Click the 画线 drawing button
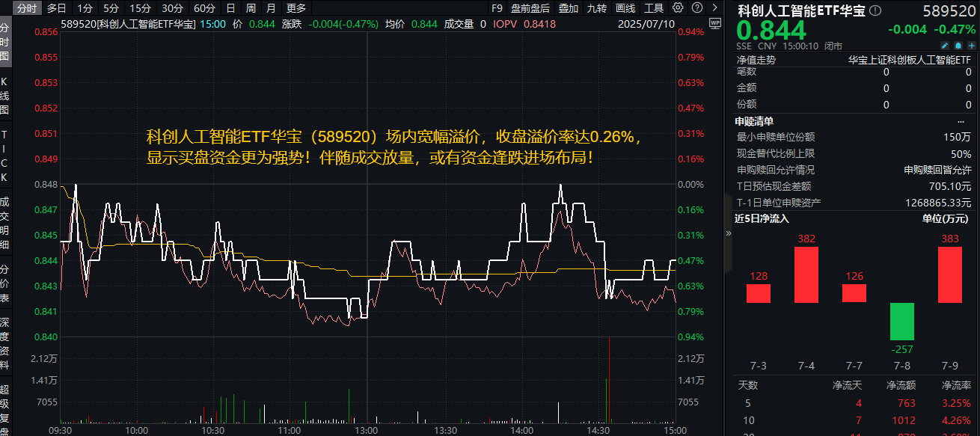The image size is (980, 436). point(625,8)
